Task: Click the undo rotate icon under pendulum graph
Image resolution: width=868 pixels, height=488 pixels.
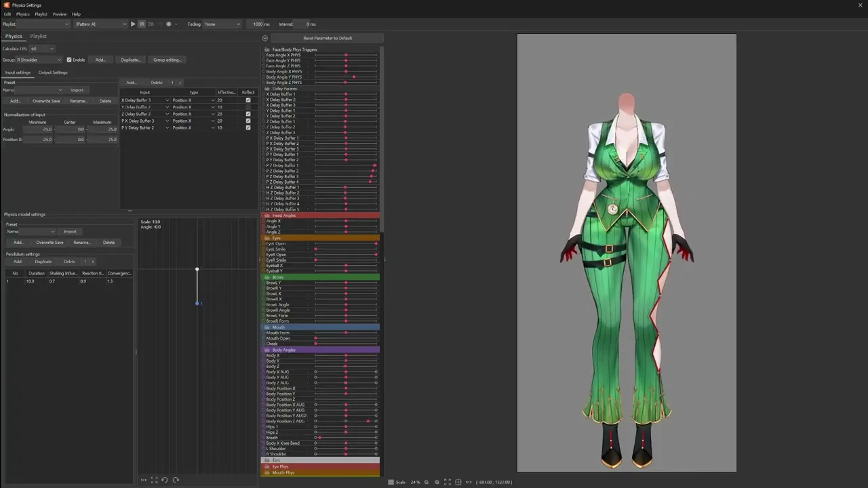Action: click(x=164, y=480)
